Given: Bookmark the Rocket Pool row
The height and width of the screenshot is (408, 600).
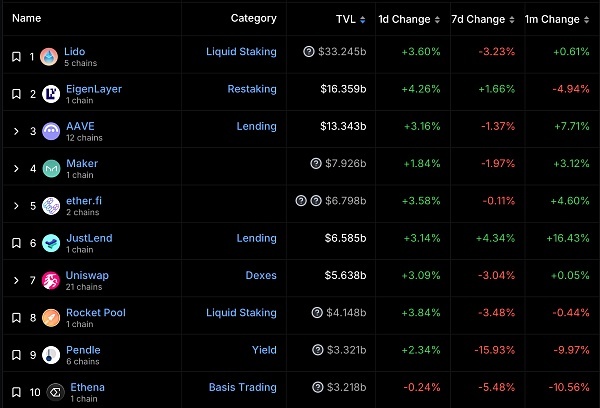Looking at the screenshot, I should [x=16, y=318].
